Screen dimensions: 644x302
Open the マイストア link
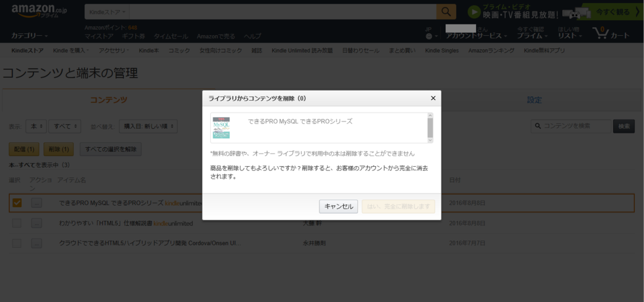point(99,36)
